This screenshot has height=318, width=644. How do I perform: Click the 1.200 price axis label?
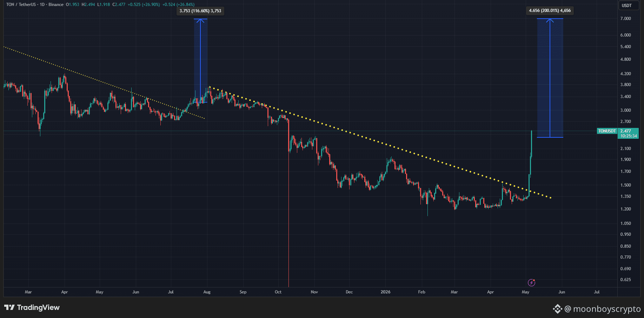[x=625, y=209]
